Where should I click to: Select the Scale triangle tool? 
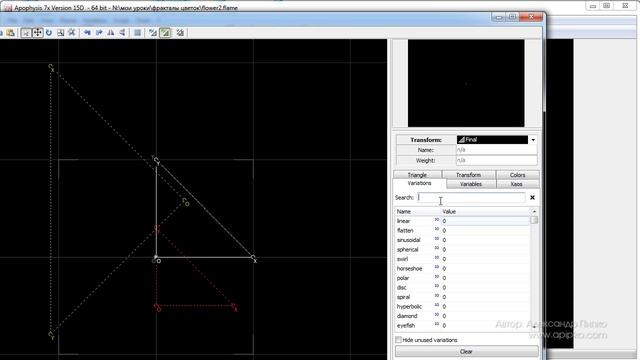tap(60, 33)
